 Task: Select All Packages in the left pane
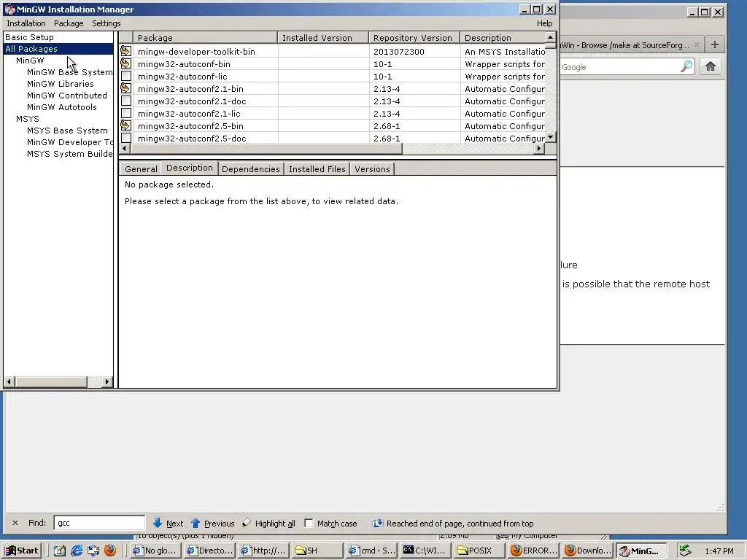pos(31,49)
